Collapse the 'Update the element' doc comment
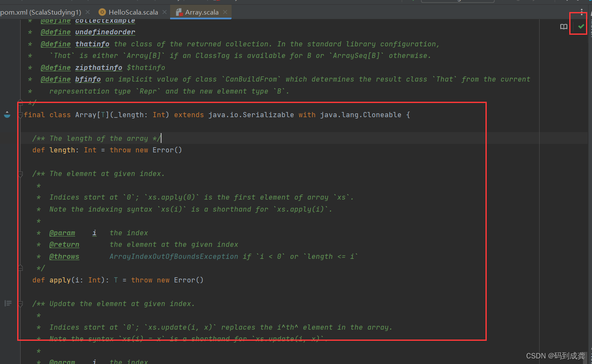Viewport: 592px width, 364px height. point(20,303)
